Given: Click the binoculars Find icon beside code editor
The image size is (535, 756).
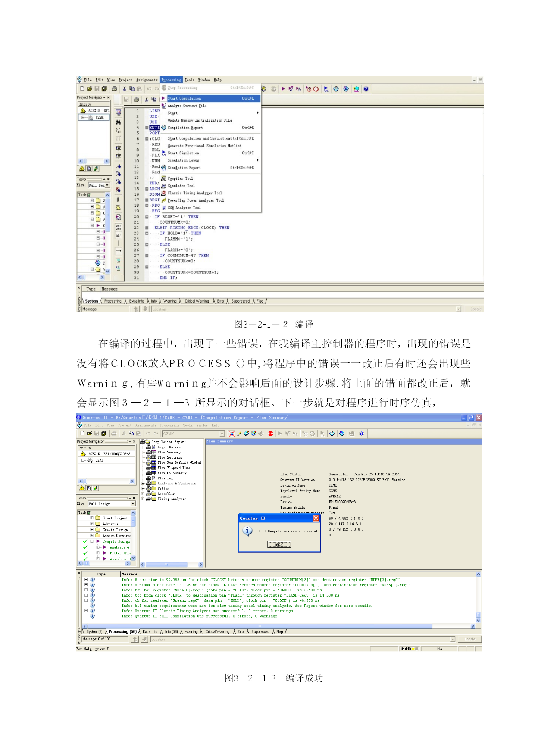Looking at the screenshot, I should [118, 122].
